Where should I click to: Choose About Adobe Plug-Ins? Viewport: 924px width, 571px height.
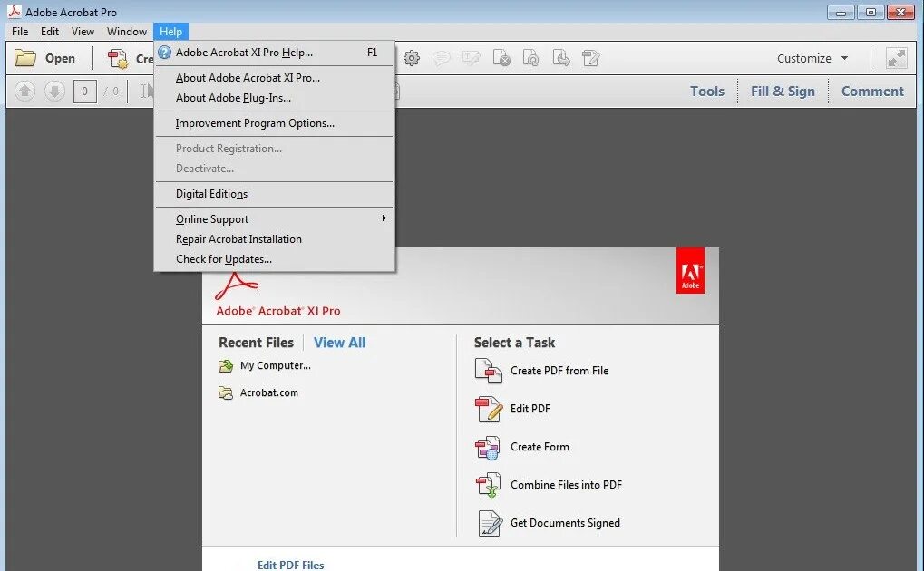click(x=274, y=98)
